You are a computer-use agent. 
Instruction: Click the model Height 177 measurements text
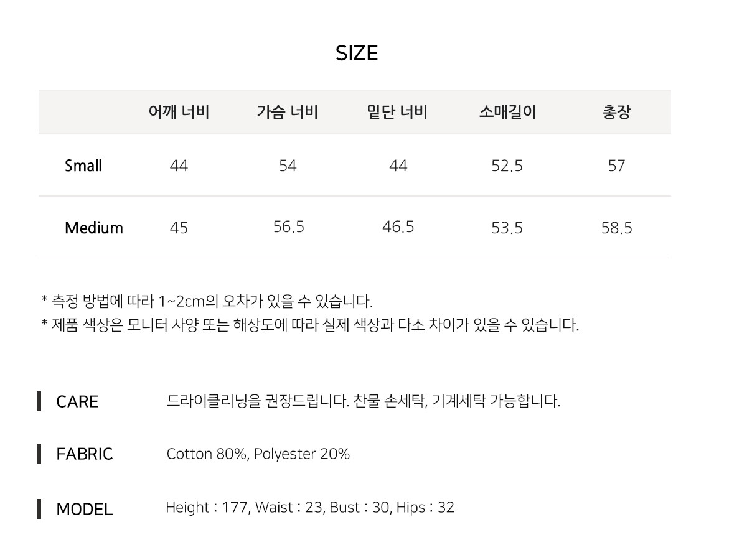click(x=310, y=508)
